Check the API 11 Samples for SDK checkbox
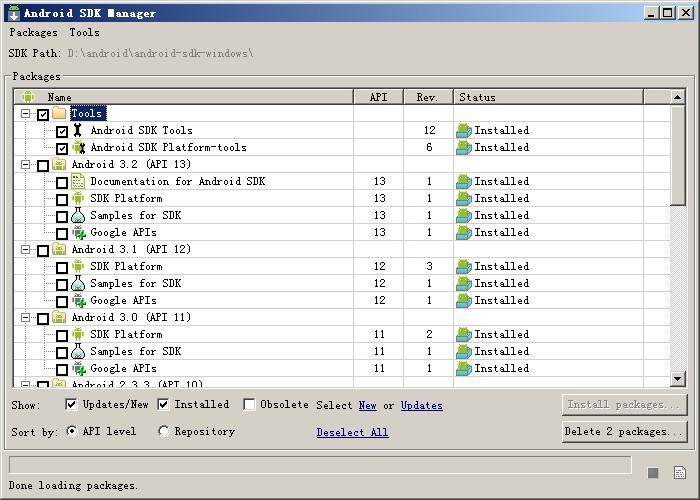 coord(62,353)
